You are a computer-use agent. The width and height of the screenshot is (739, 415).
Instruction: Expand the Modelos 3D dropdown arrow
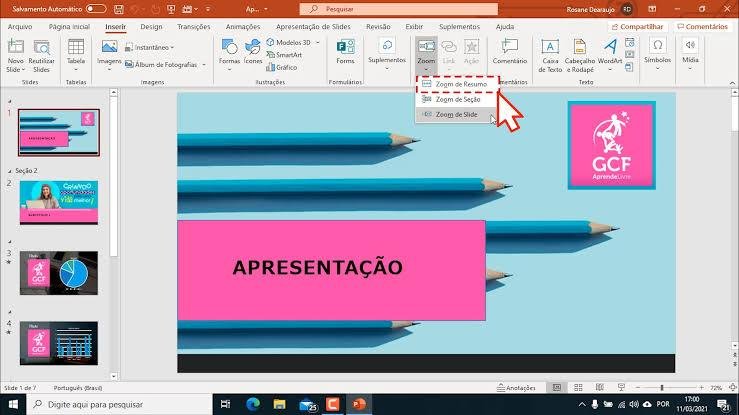(x=318, y=42)
